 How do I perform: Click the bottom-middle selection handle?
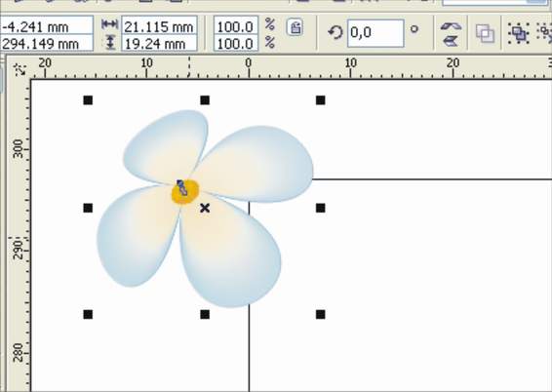[x=205, y=314]
